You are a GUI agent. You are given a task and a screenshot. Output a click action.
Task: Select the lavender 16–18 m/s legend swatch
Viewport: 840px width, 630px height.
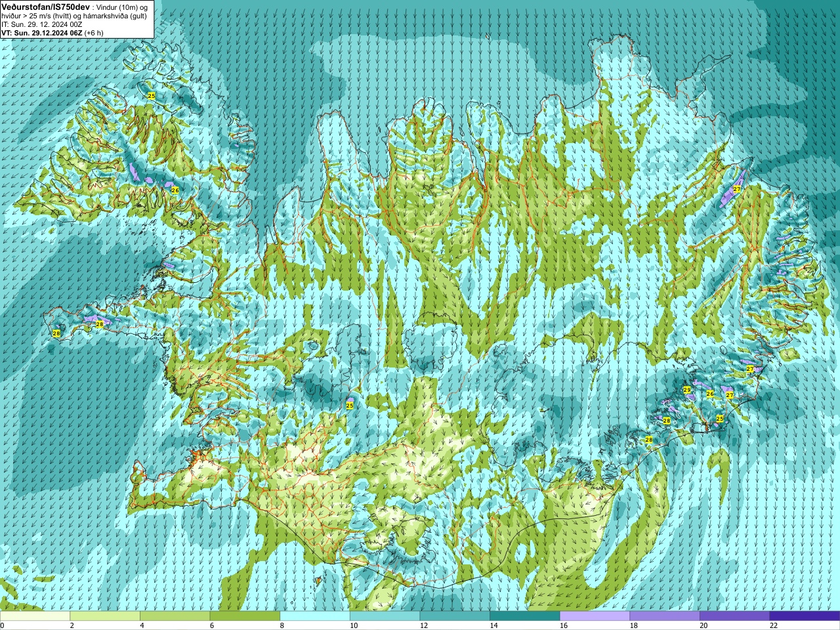(595, 616)
